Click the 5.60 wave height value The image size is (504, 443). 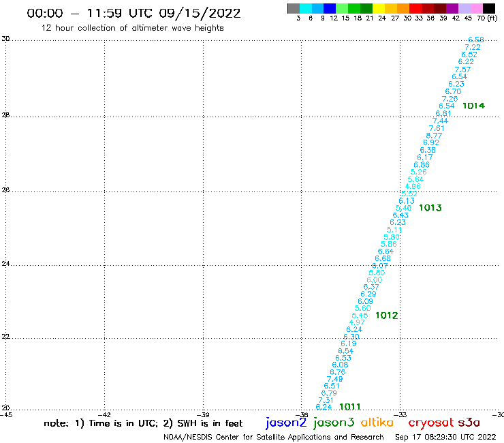(362, 308)
